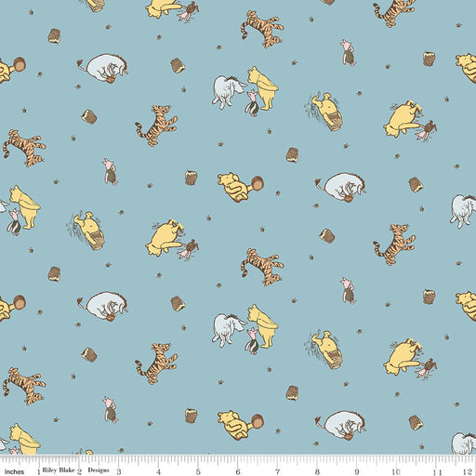Select the ruler number 10
This screenshot has height=476, width=476.
pos(396,472)
